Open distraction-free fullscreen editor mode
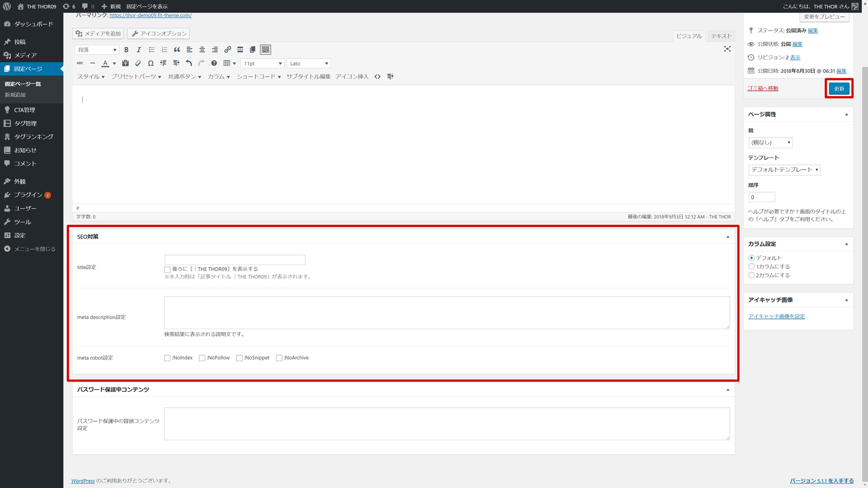Image resolution: width=868 pixels, height=488 pixels. click(x=727, y=49)
